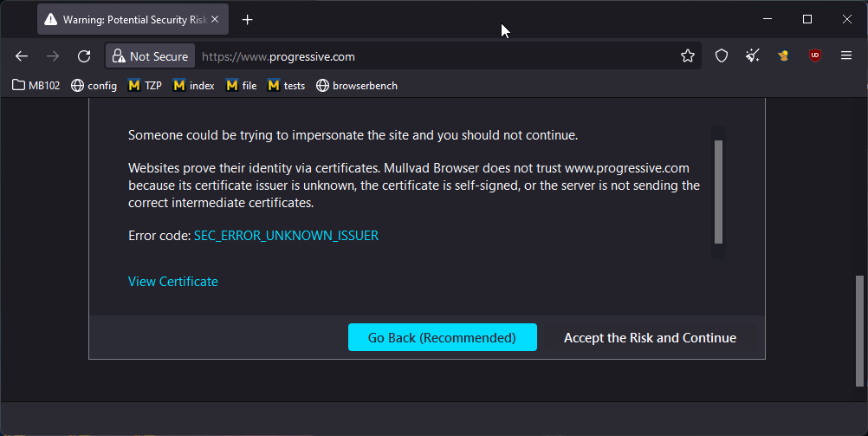The width and height of the screenshot is (868, 436).
Task: Click the SEC_ERROR_UNKNOWN_ISSUER error code link
Action: [286, 236]
